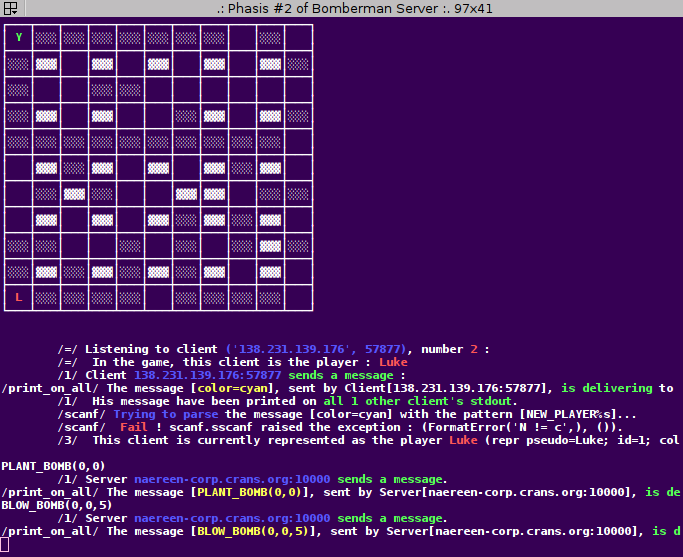Click the board's empty bottom-right corner cell

pos(298,297)
